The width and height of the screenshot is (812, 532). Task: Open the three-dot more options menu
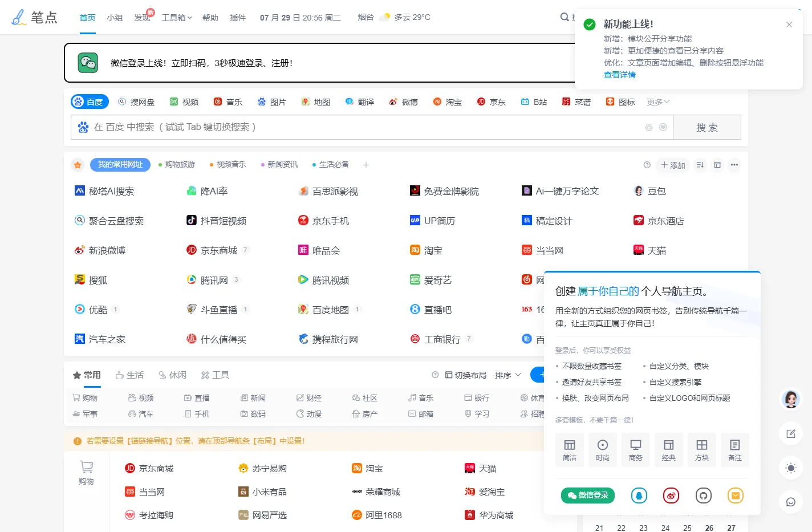point(734,165)
